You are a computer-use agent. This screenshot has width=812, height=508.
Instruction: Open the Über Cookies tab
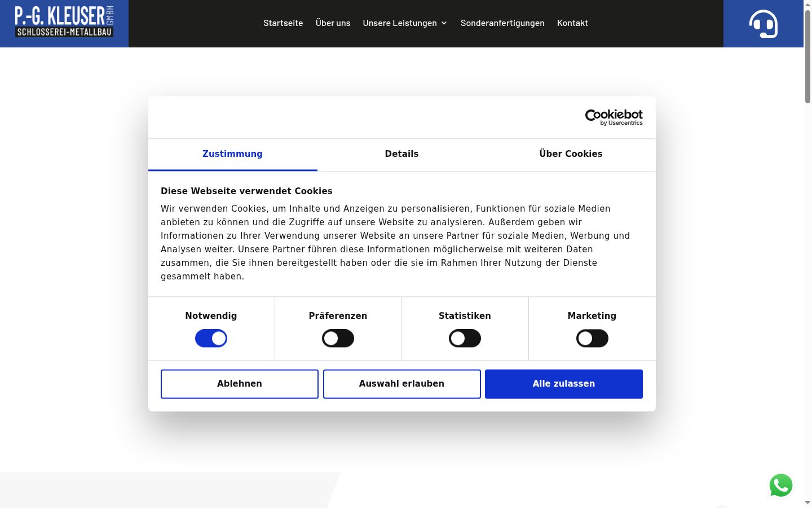click(x=571, y=154)
